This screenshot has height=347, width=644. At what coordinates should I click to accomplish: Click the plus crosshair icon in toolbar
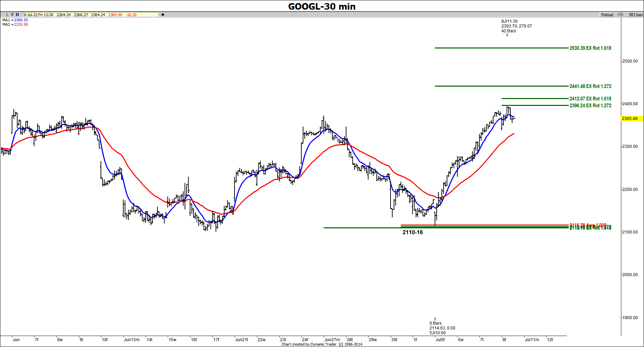tap(163, 15)
